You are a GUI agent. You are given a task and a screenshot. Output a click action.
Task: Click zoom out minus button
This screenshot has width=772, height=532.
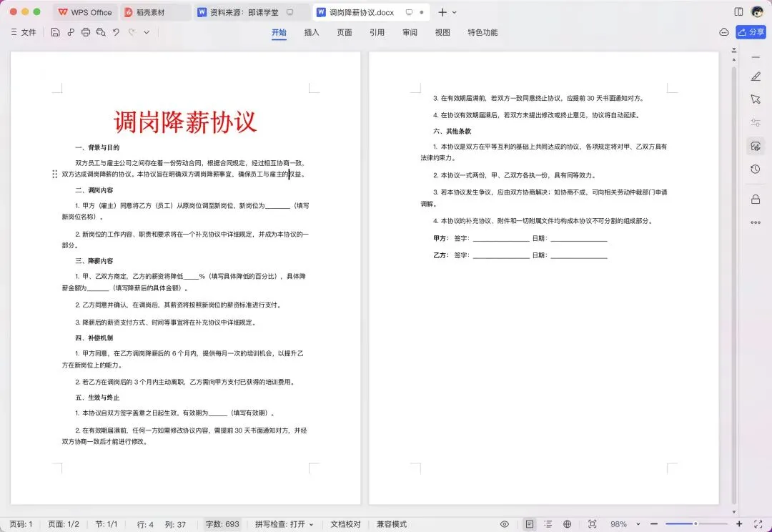click(x=654, y=524)
